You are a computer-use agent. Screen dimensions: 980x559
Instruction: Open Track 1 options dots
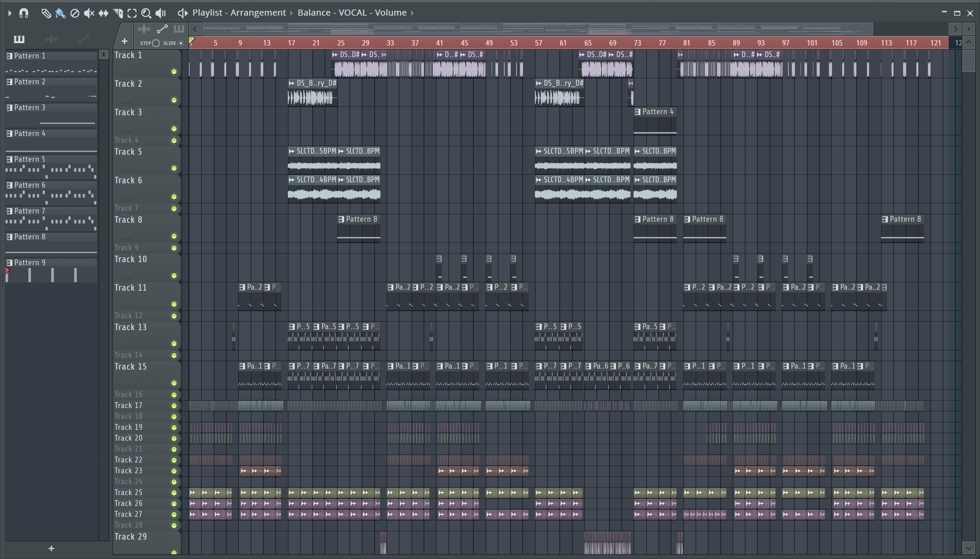coord(126,74)
